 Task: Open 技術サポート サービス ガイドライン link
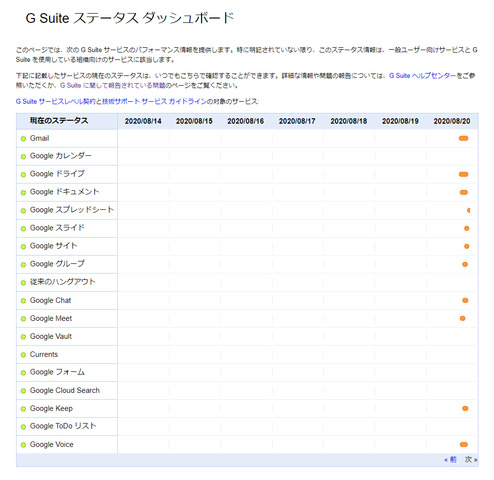154,101
